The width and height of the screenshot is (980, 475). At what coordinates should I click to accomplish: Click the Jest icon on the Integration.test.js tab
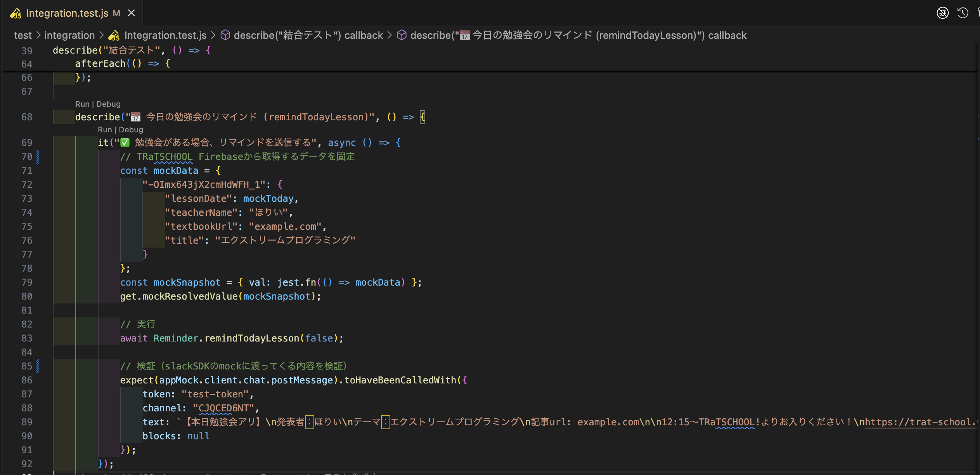16,14
